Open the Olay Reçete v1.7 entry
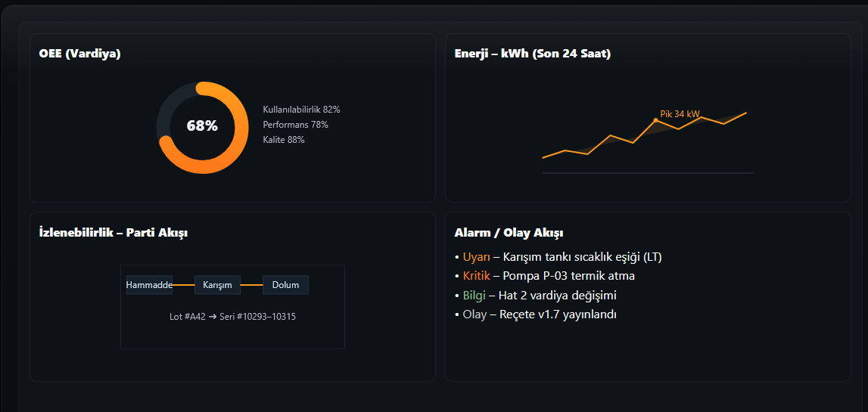Image resolution: width=868 pixels, height=412 pixels. coord(539,314)
